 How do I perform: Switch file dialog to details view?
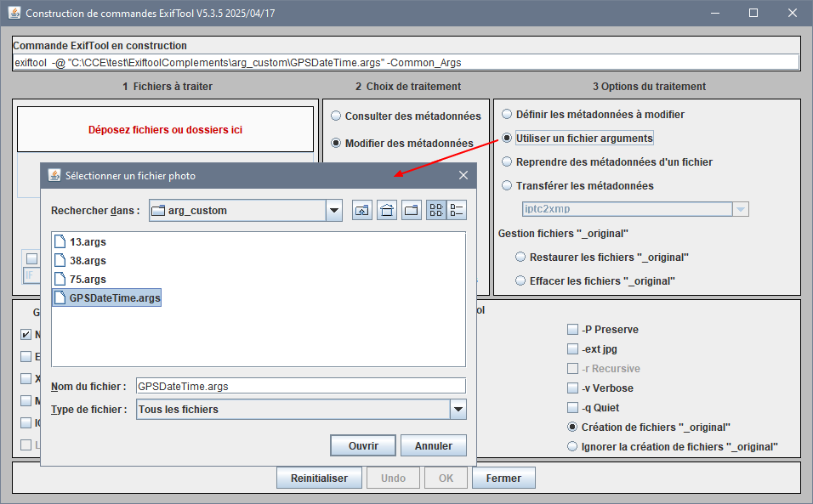point(457,210)
